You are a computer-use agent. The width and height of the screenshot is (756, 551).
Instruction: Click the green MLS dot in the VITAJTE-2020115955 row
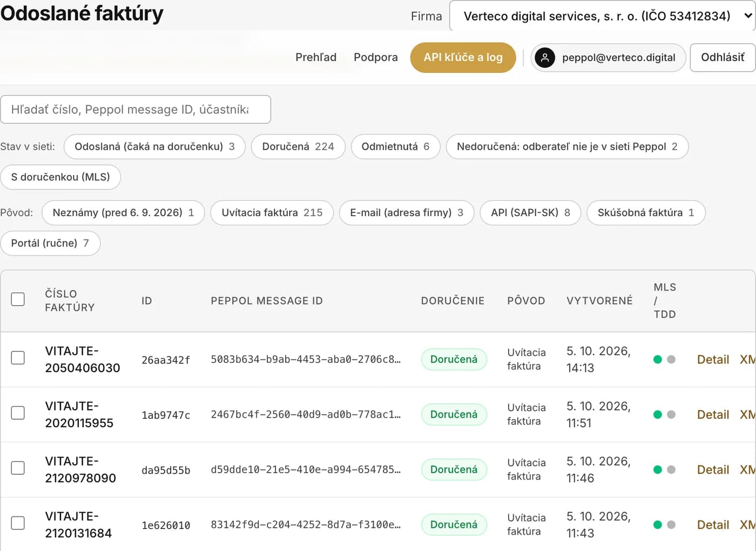pos(658,415)
